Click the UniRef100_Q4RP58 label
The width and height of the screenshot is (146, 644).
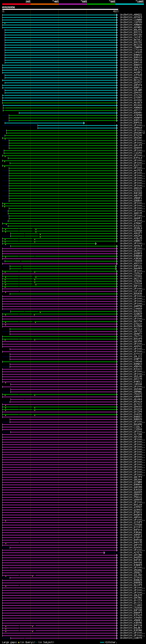(x=131, y=306)
